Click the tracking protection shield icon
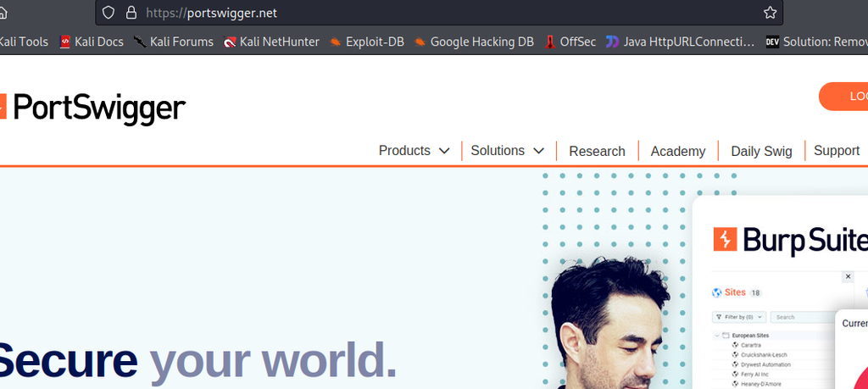This screenshot has width=868, height=389. tap(109, 13)
